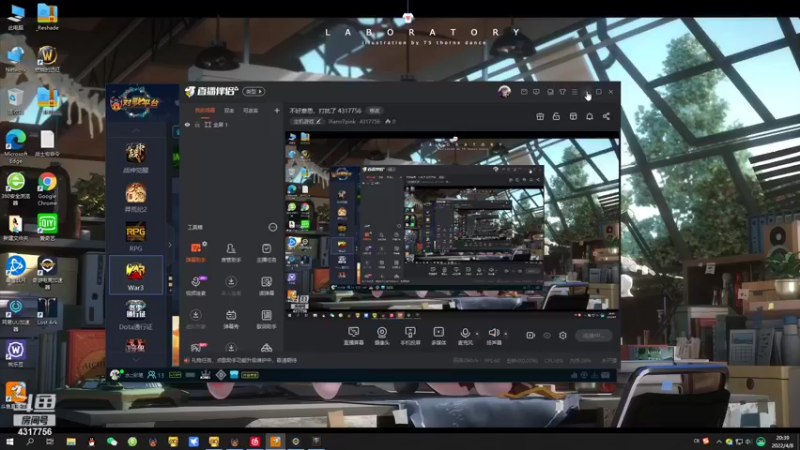Click the stream preview thumbnail area
Image resolution: width=800 pixels, height=450 pixels.
click(x=452, y=225)
